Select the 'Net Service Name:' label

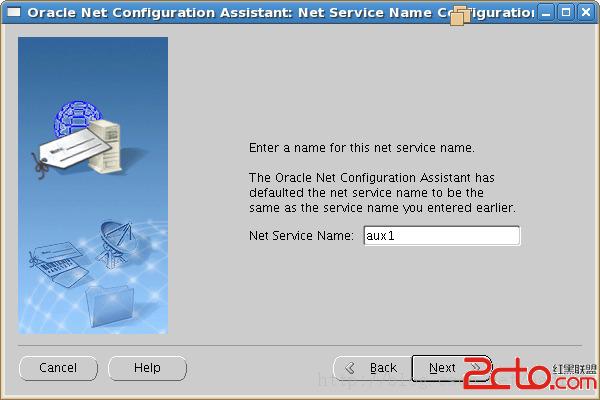click(301, 235)
